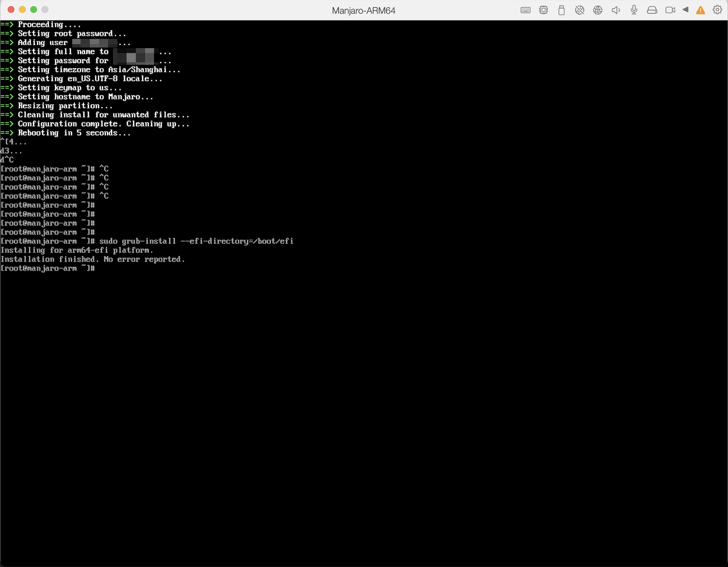Open the network globe icon

(x=598, y=10)
